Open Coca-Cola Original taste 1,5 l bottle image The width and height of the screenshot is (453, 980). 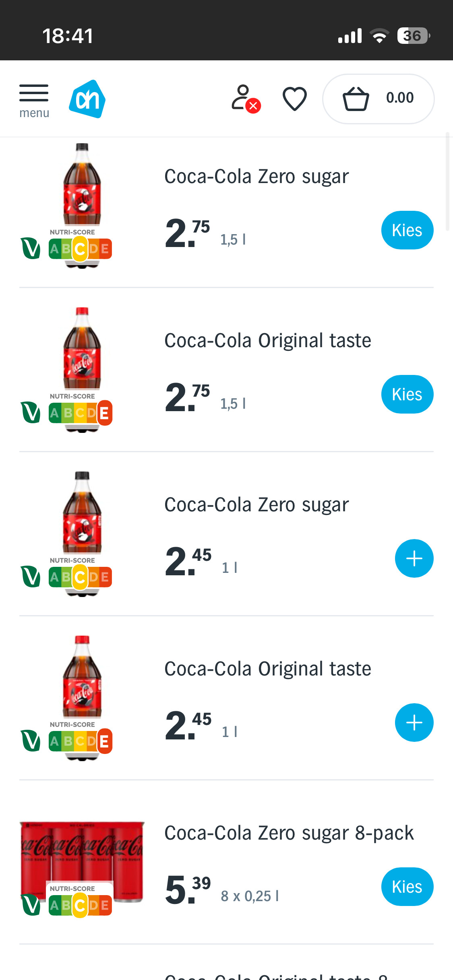click(82, 349)
